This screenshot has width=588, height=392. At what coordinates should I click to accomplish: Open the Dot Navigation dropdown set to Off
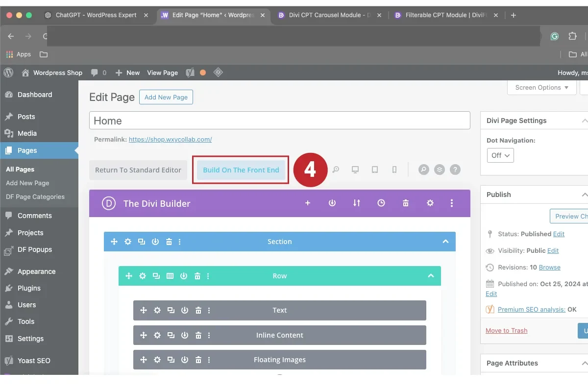[x=500, y=155]
